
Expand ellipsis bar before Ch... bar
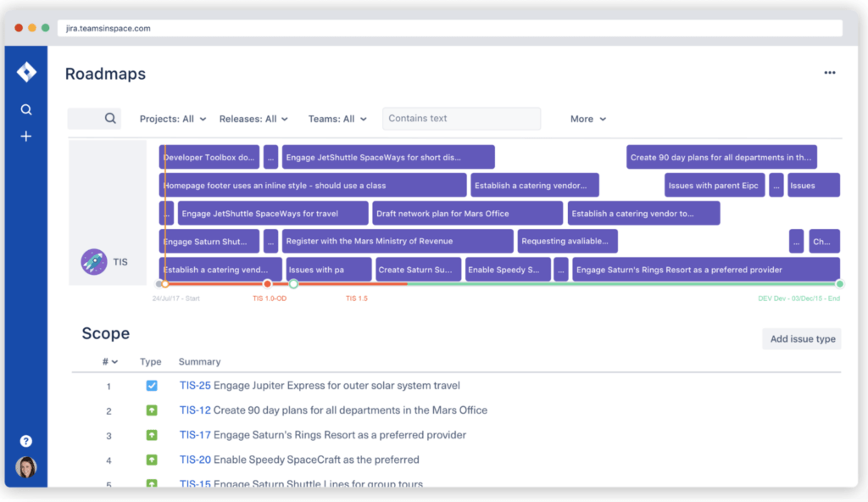click(x=796, y=241)
